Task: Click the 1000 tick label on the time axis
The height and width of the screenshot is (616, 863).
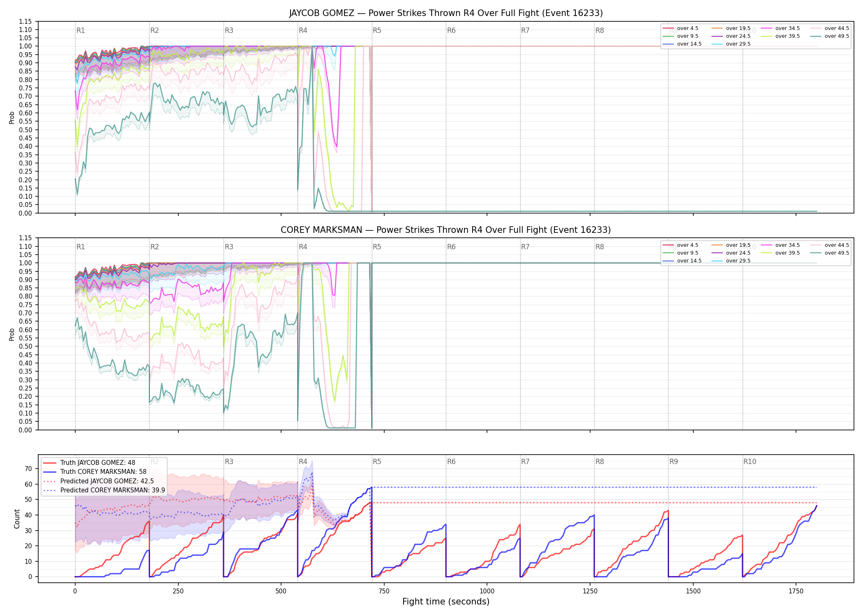Action: pyautogui.click(x=487, y=591)
